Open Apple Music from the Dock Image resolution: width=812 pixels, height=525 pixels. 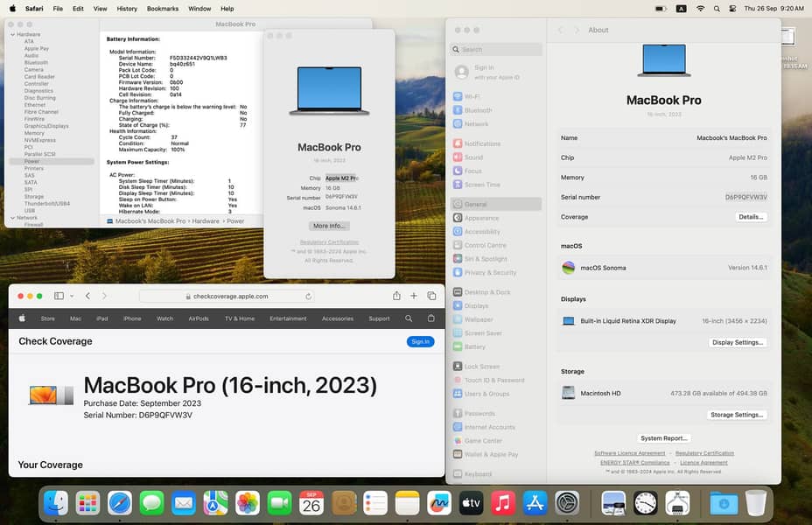point(502,503)
